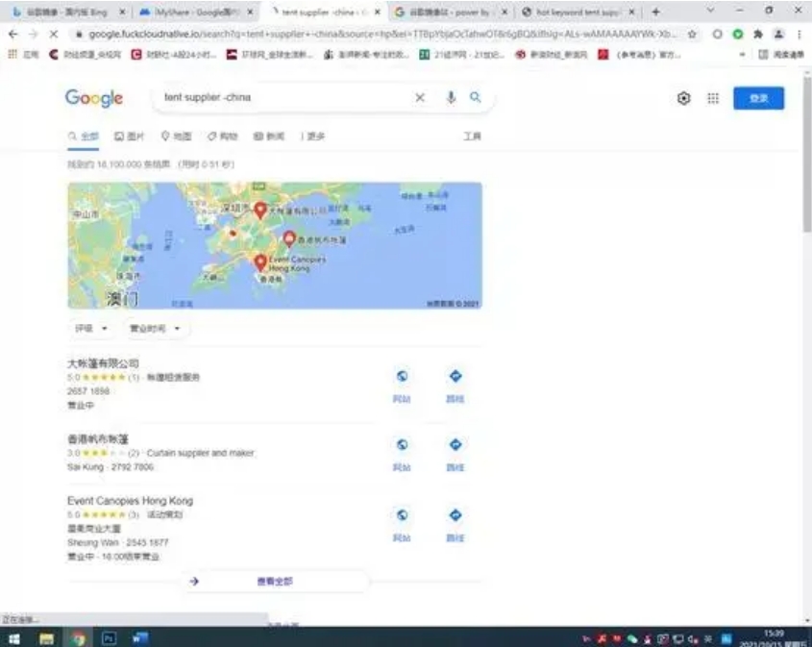Open the search Tools button

[472, 137]
